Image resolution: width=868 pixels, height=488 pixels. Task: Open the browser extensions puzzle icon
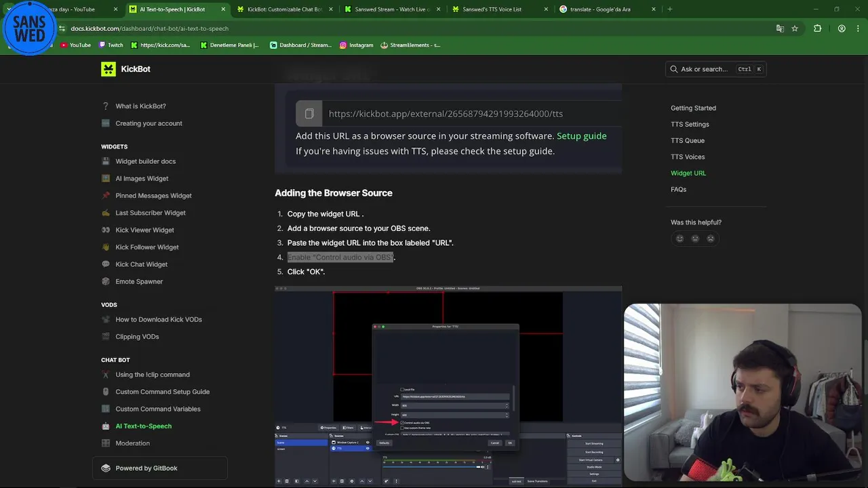pos(817,28)
